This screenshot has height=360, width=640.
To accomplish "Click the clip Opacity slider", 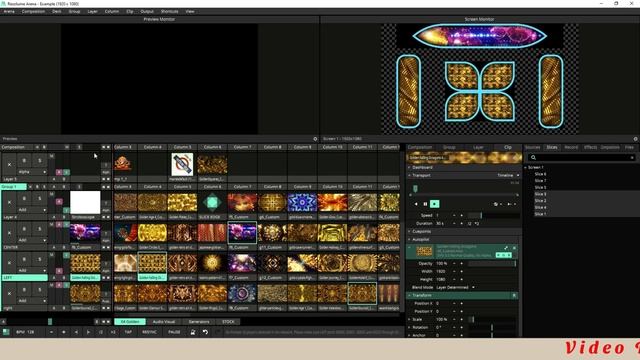I will pos(493,264).
